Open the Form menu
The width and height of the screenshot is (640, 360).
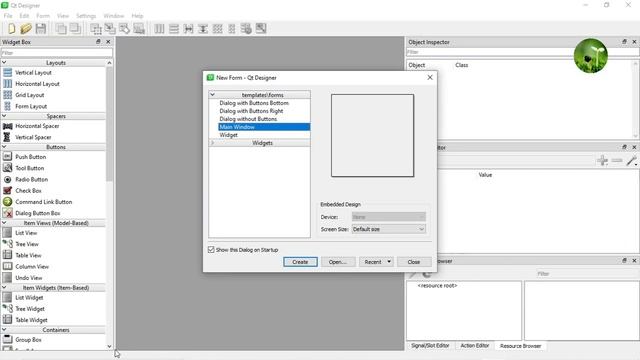tap(43, 16)
